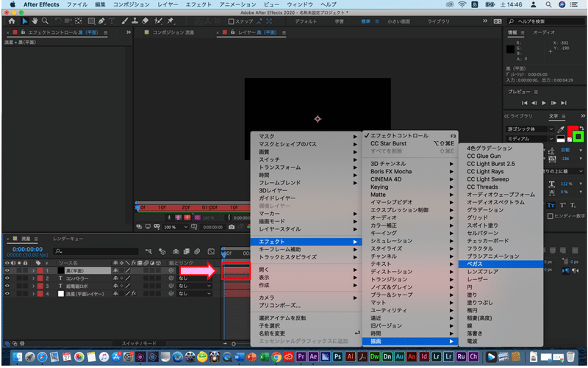Open Premiere Pro from the Dock
Viewport: 588px width, 368px height.
301,357
